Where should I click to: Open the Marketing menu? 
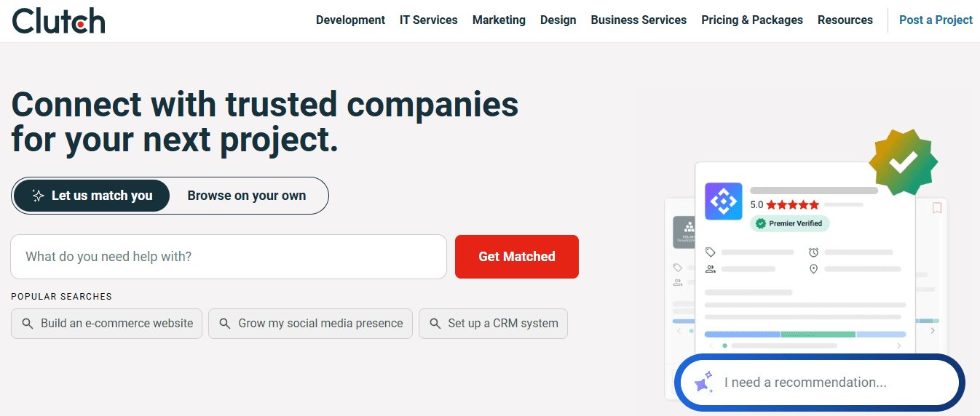[x=499, y=20]
